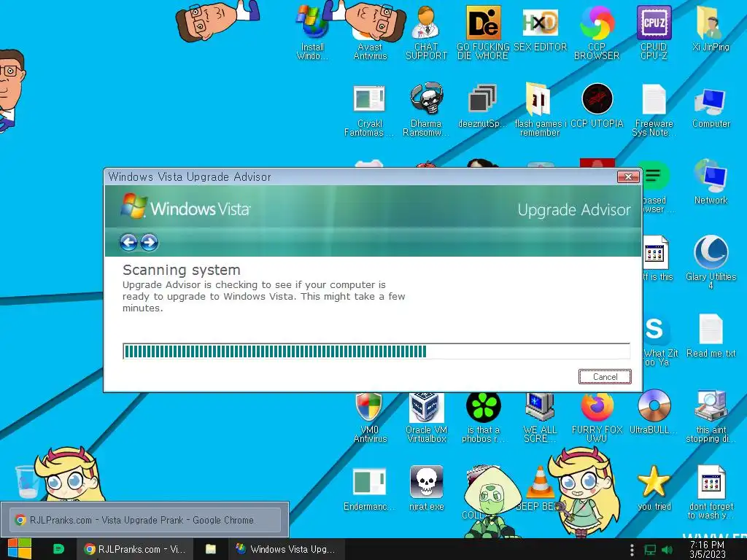Open the Oracle VM Virtualbox icon
The image size is (747, 560).
pyautogui.click(x=426, y=416)
